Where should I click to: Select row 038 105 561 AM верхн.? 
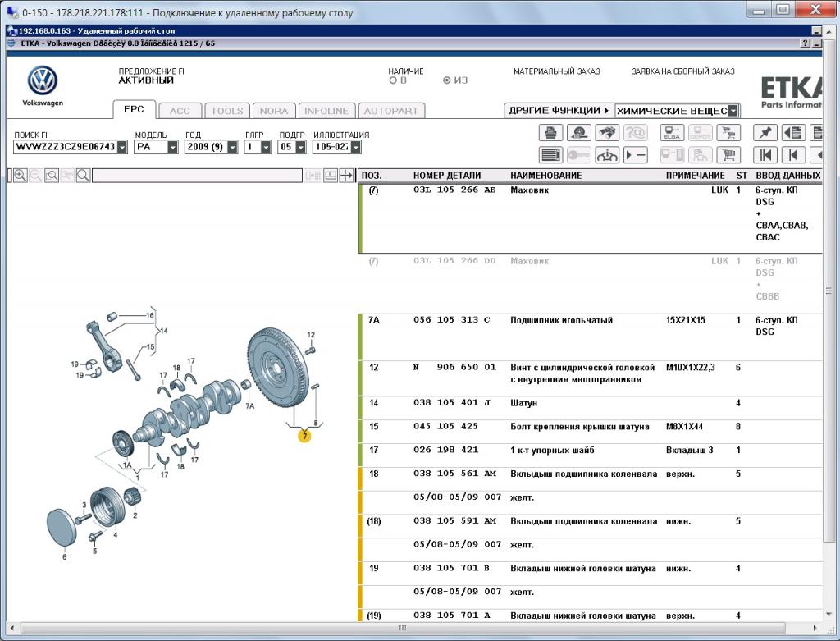(590, 478)
